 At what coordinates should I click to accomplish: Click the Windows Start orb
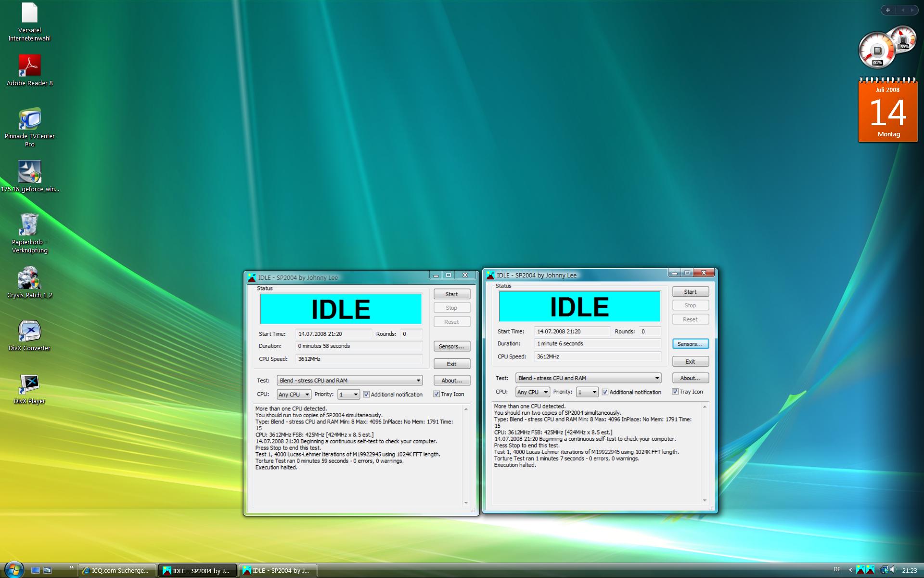click(x=13, y=569)
